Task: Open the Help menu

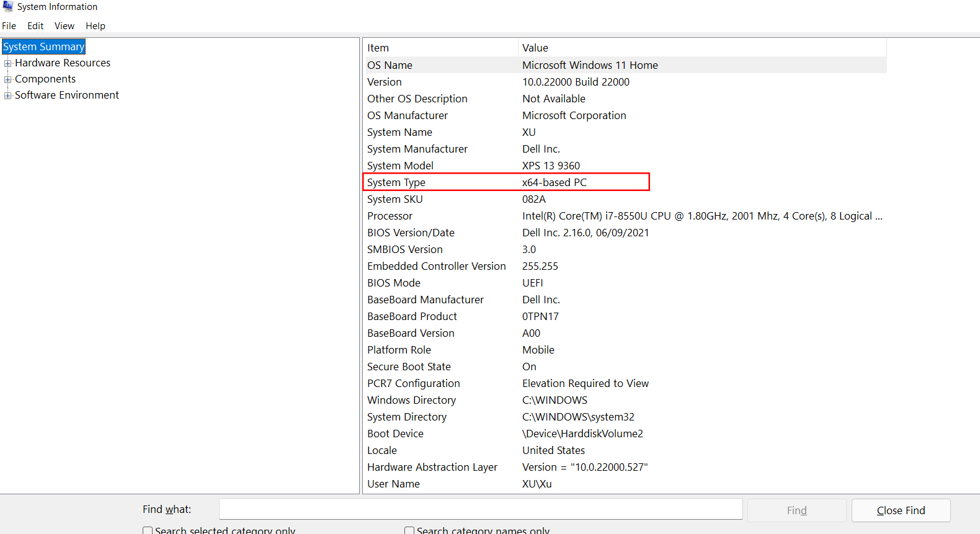Action: (96, 26)
